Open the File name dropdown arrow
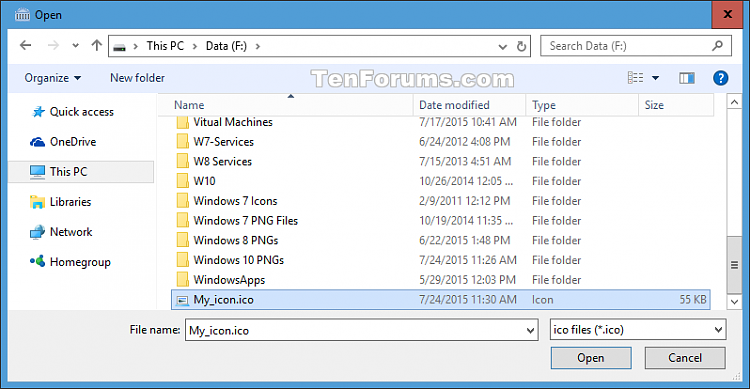The height and width of the screenshot is (389, 750). (530, 330)
